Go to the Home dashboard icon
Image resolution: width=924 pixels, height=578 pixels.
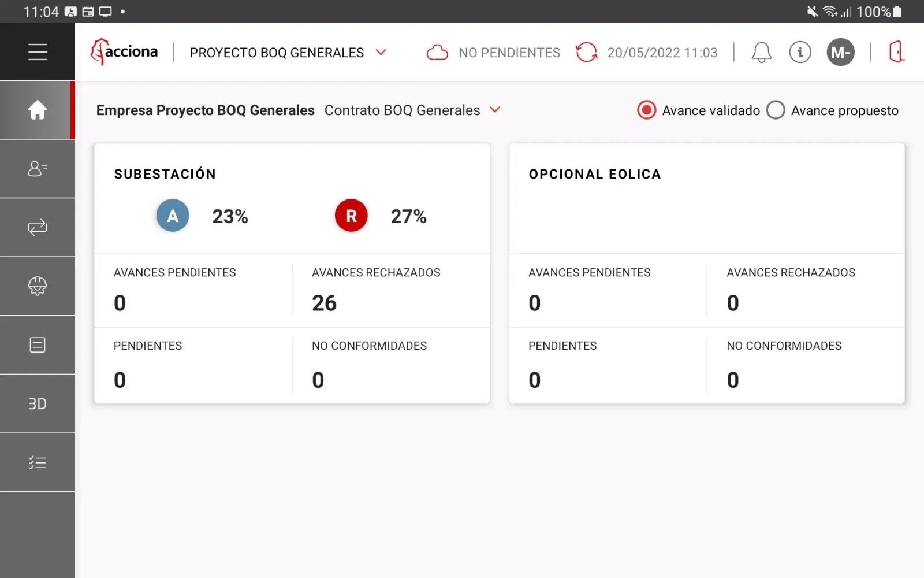(x=38, y=110)
